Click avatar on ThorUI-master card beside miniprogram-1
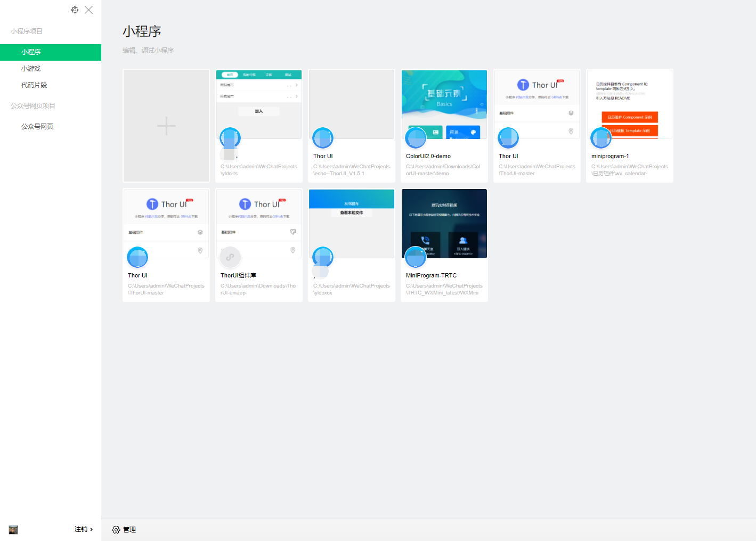This screenshot has height=541, width=756. (508, 138)
